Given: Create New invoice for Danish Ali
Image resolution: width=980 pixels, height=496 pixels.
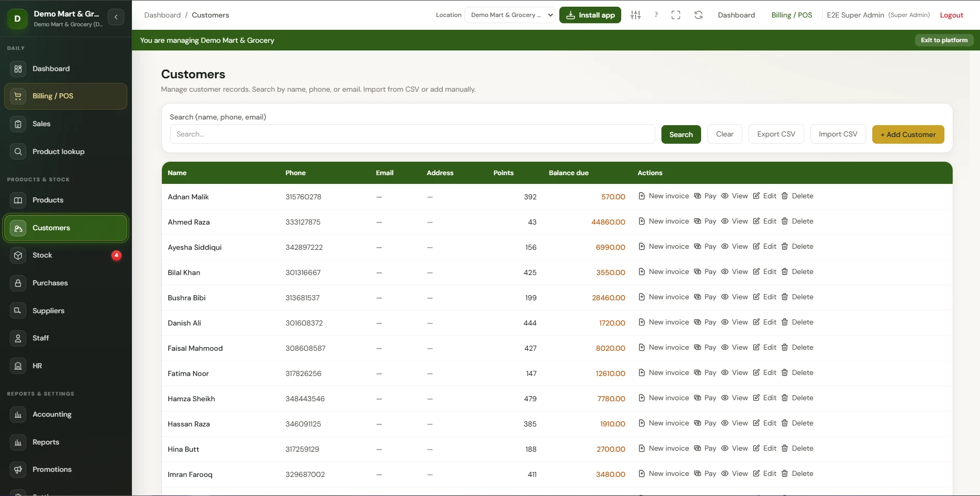Looking at the screenshot, I should 663,322.
